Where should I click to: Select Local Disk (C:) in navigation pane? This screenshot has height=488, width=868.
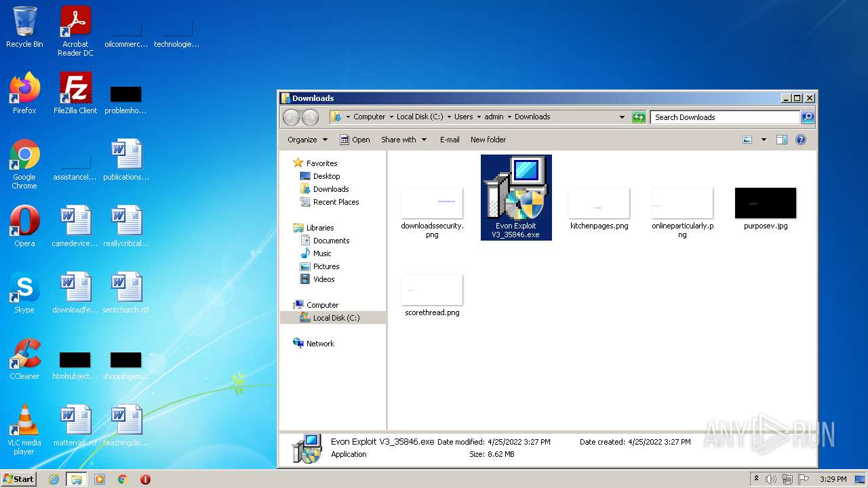[x=332, y=318]
